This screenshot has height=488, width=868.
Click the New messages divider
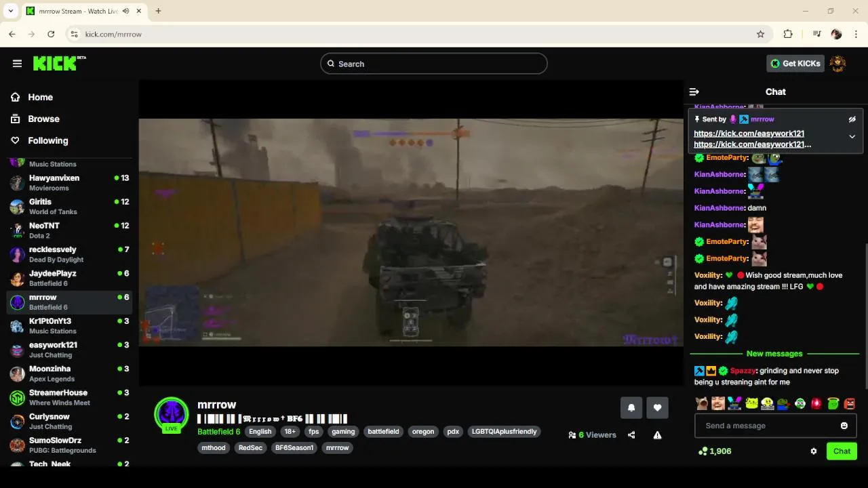(774, 354)
